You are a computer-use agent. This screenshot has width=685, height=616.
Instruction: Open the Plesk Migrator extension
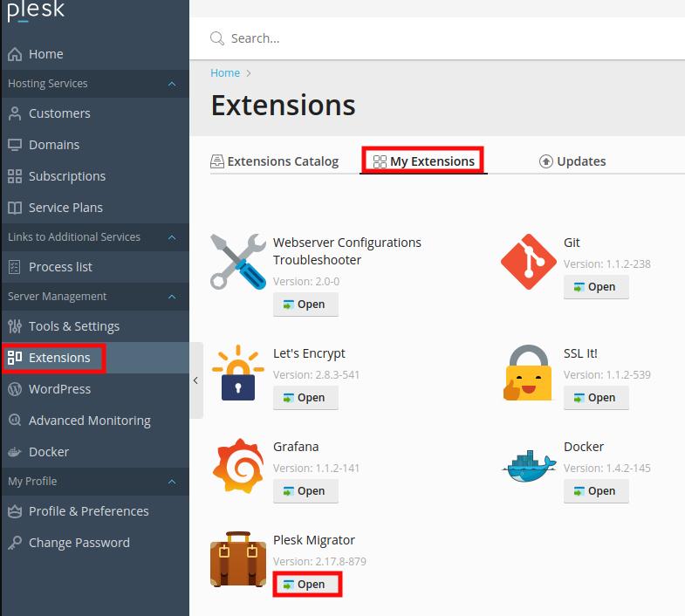305,585
